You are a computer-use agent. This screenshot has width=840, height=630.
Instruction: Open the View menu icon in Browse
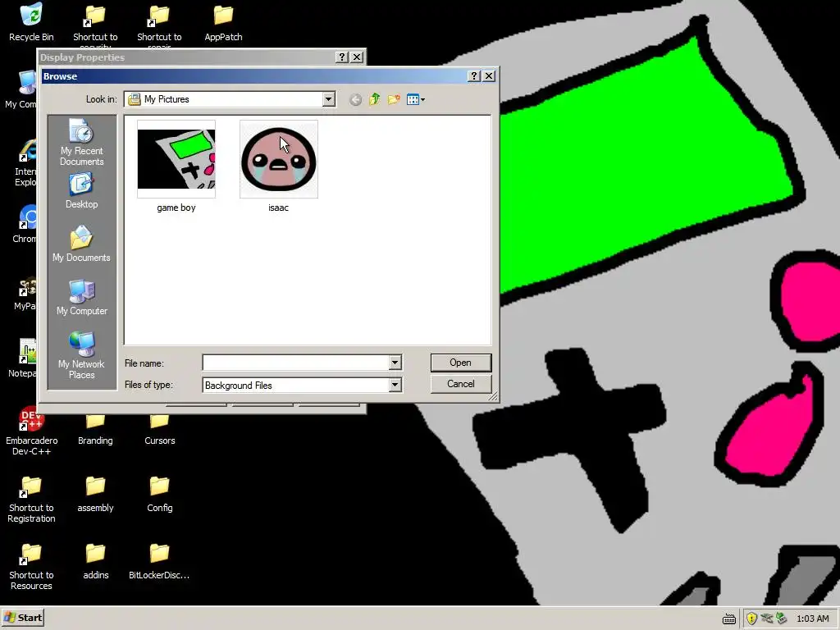tap(415, 99)
